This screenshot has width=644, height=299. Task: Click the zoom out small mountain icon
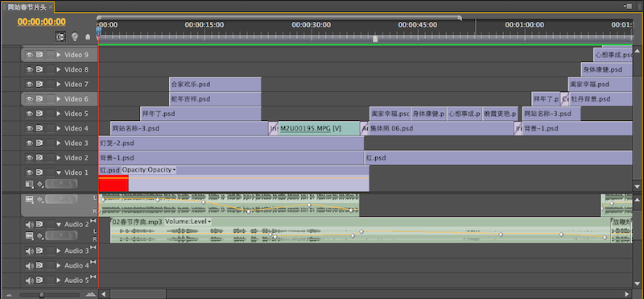pyautogui.click(x=9, y=294)
